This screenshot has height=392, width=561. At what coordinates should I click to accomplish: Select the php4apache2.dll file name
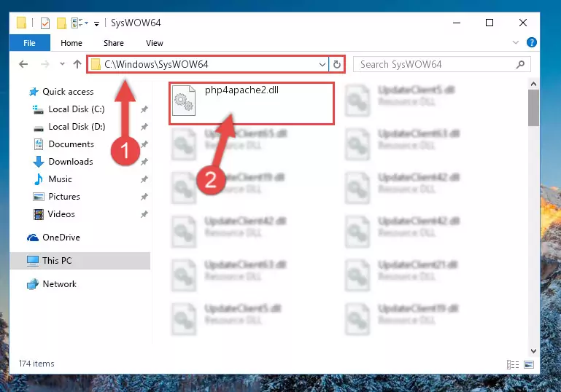[242, 90]
